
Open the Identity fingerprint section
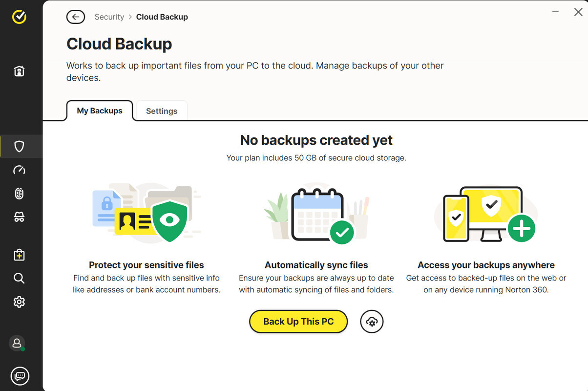pyautogui.click(x=19, y=194)
